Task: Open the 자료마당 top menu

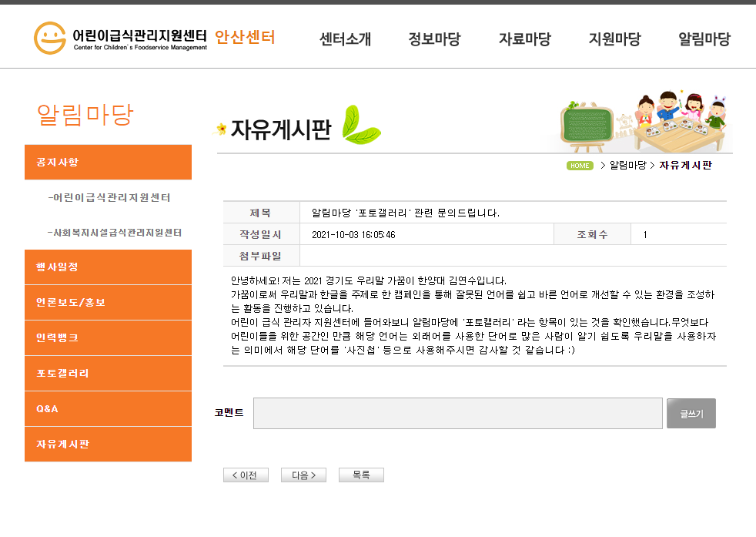Action: (x=524, y=39)
